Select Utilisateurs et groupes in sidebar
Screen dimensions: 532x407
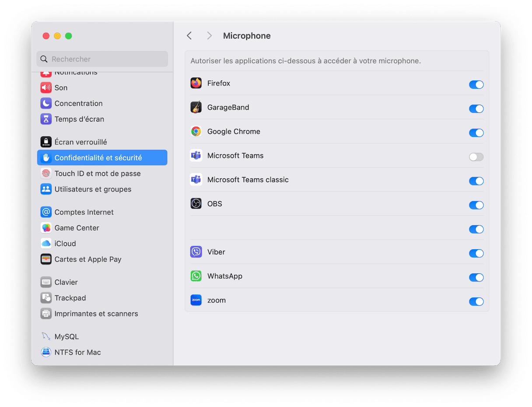coord(93,189)
